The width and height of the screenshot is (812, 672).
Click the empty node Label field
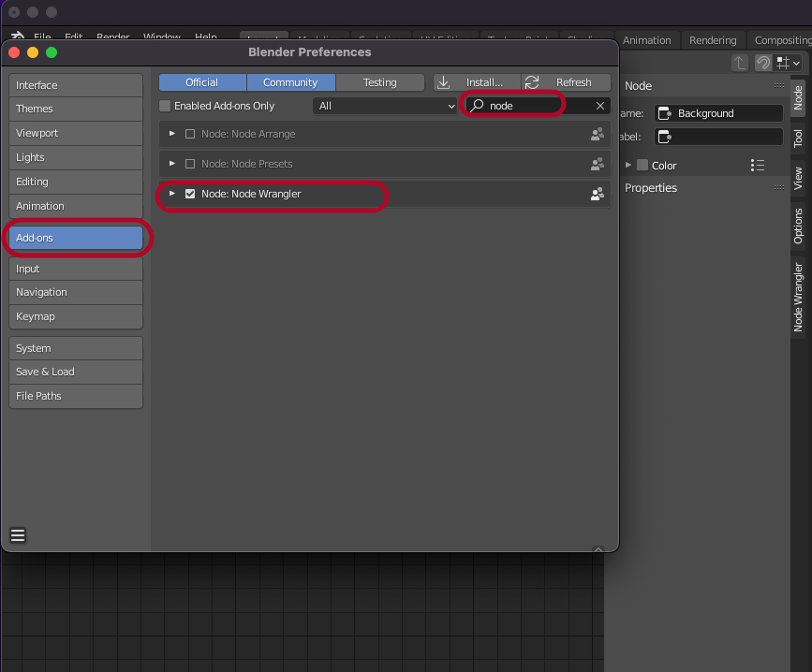[718, 137]
